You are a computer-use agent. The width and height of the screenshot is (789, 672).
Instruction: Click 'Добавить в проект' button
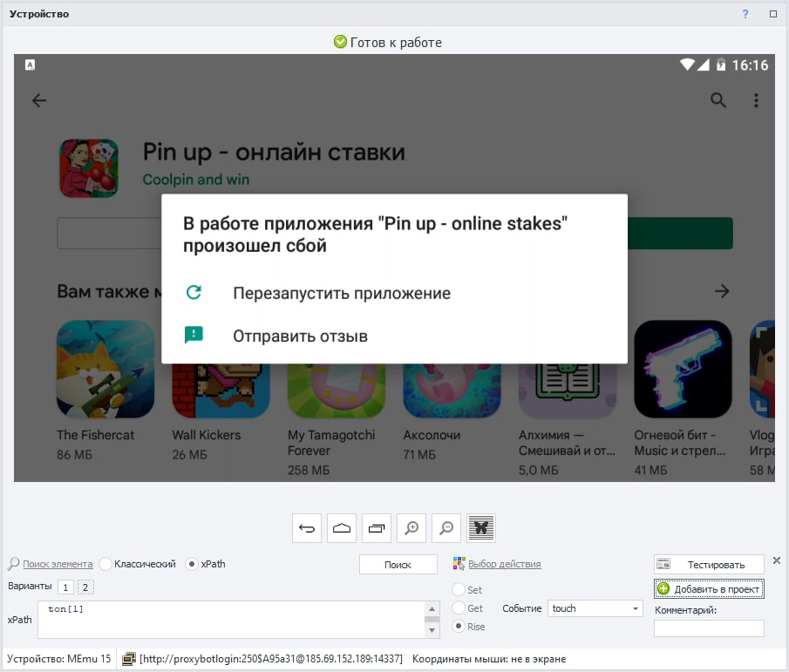pos(709,589)
